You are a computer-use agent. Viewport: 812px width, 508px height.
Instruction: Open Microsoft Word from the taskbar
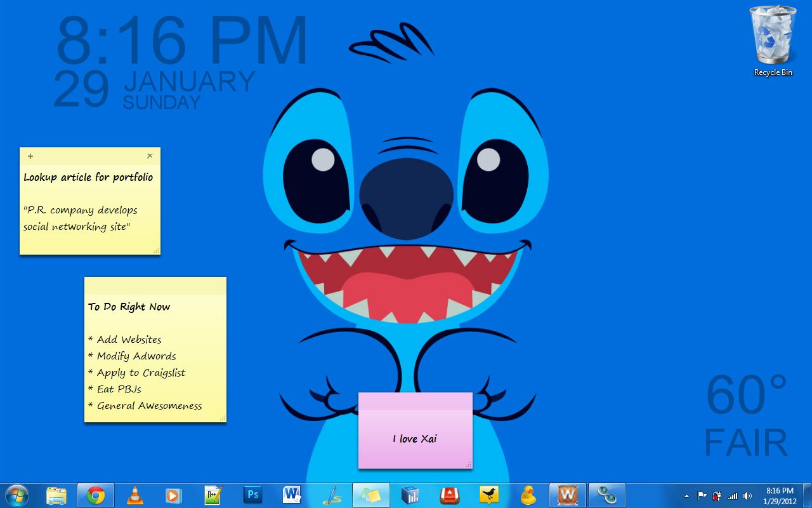[x=292, y=495]
